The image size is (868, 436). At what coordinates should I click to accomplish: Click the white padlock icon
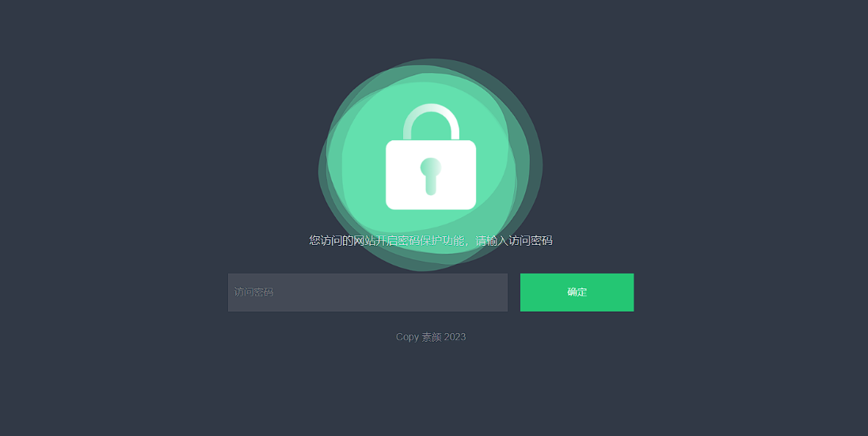click(431, 157)
